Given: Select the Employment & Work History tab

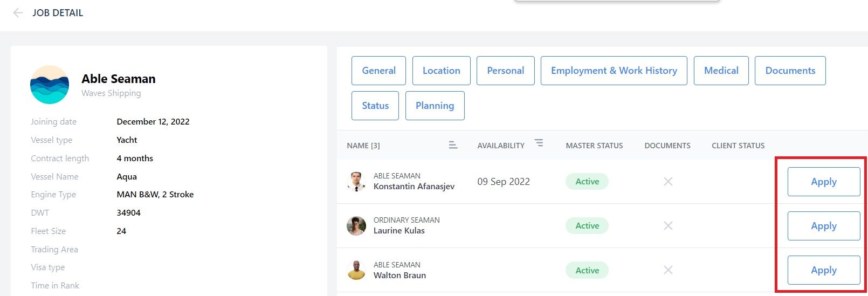Looking at the screenshot, I should tap(614, 71).
